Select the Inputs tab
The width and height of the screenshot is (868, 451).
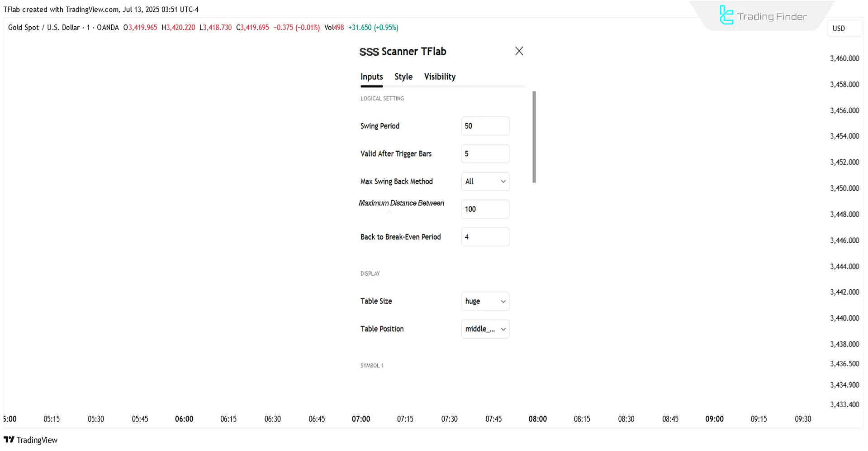371,77
